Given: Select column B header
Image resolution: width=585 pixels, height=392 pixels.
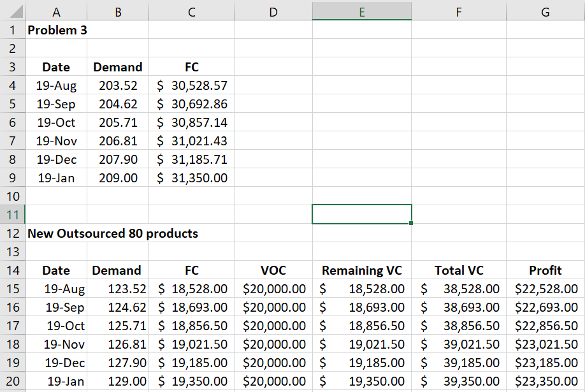Looking at the screenshot, I should pos(118,12).
